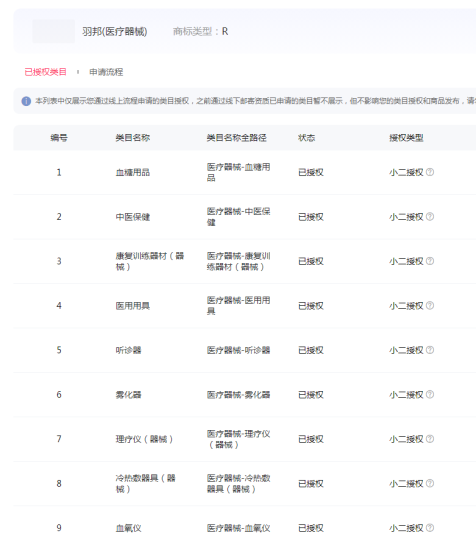Click the 羽邦(医疗器械) brand title

point(115,32)
